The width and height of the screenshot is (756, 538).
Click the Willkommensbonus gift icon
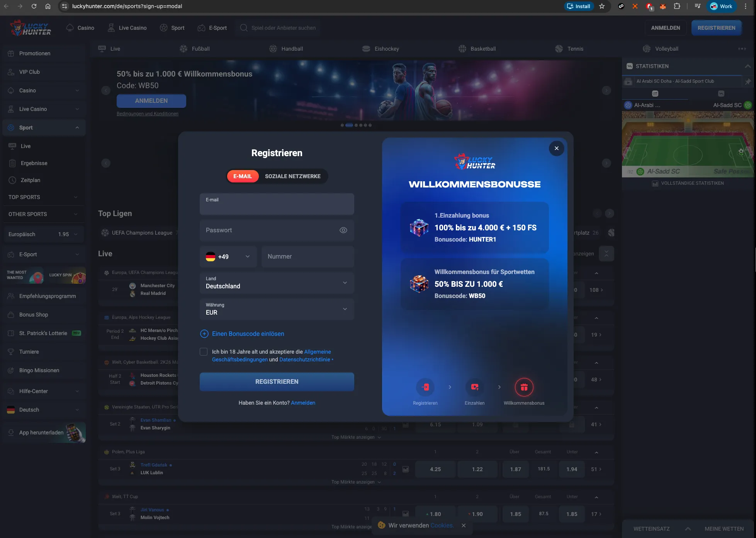pos(524,387)
